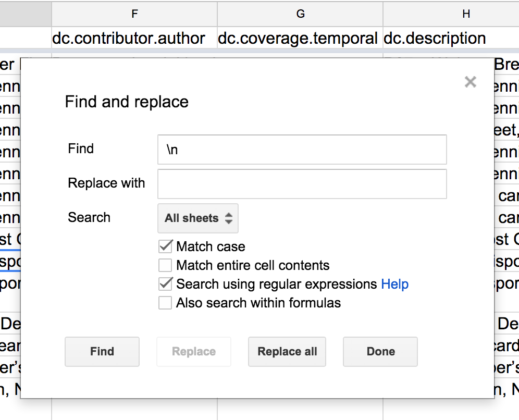Enable Also search within formulas
The height and width of the screenshot is (420, 519).
point(165,303)
